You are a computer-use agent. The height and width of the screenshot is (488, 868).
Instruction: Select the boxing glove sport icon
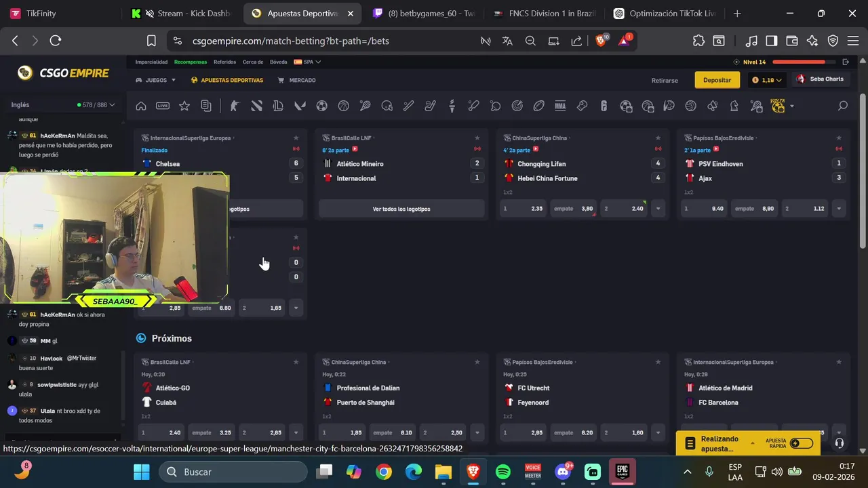pyautogui.click(x=582, y=106)
